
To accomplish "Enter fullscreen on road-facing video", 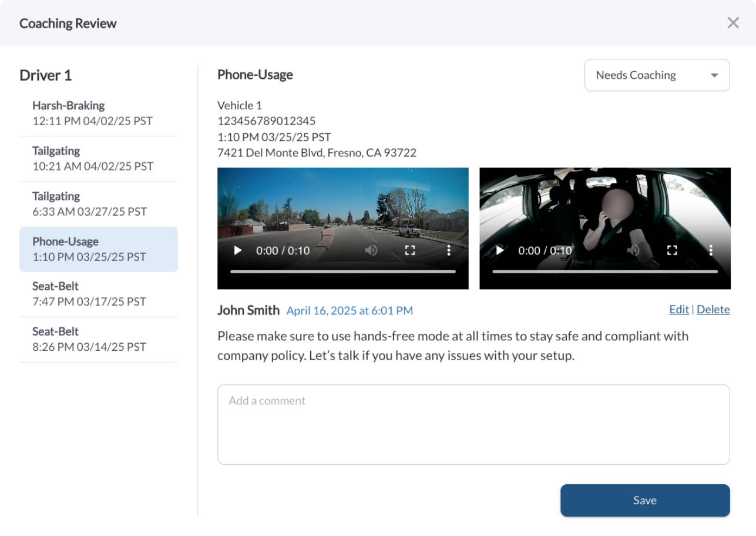I will pos(410,250).
